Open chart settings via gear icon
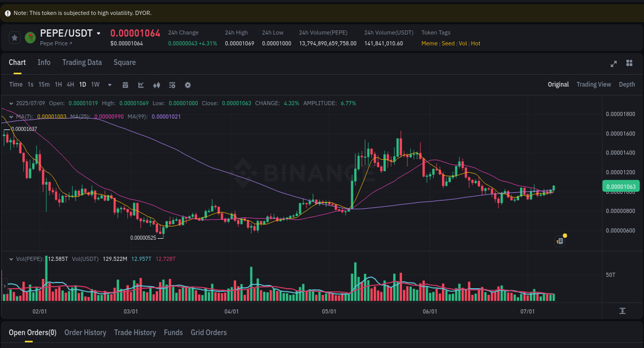Image resolution: width=644 pixels, height=348 pixels. pyautogui.click(x=188, y=85)
